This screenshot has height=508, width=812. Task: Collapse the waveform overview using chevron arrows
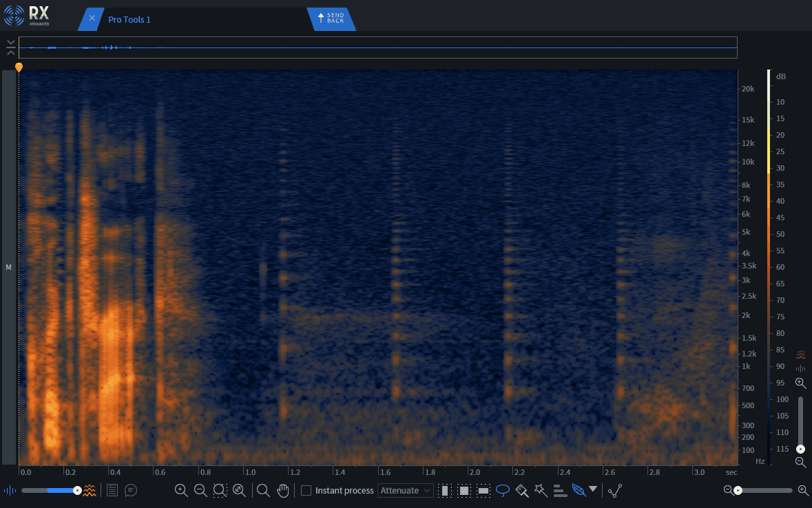point(10,47)
